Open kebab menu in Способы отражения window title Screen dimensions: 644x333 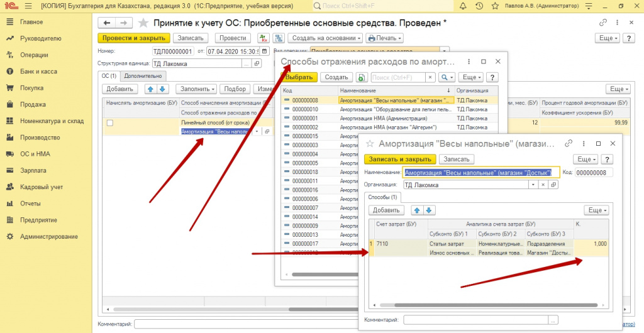click(x=469, y=62)
